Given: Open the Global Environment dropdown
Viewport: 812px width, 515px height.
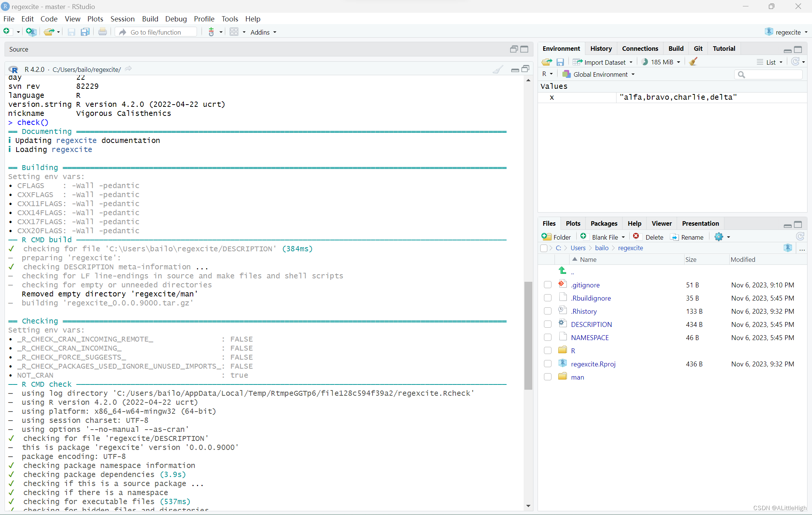Looking at the screenshot, I should tap(598, 74).
